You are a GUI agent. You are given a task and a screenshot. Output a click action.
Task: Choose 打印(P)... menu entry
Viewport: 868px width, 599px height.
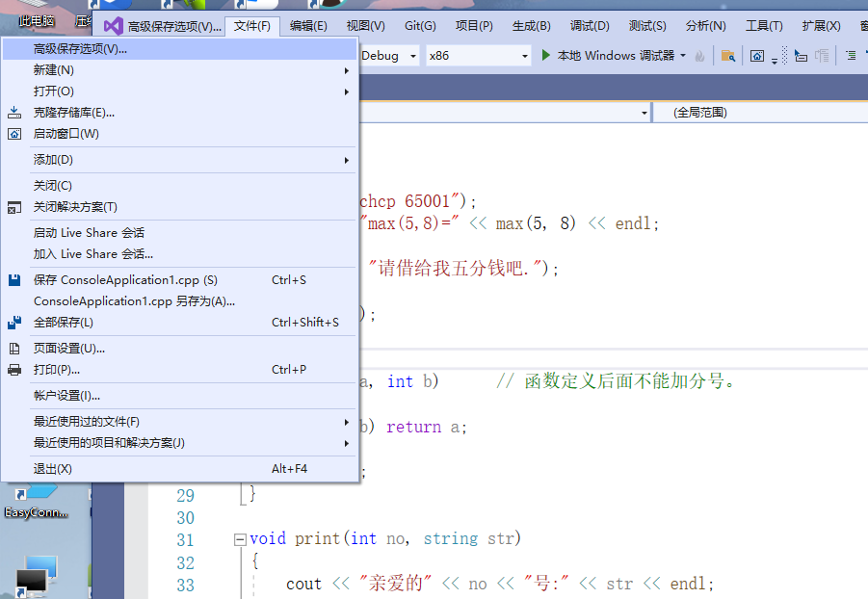tap(179, 369)
